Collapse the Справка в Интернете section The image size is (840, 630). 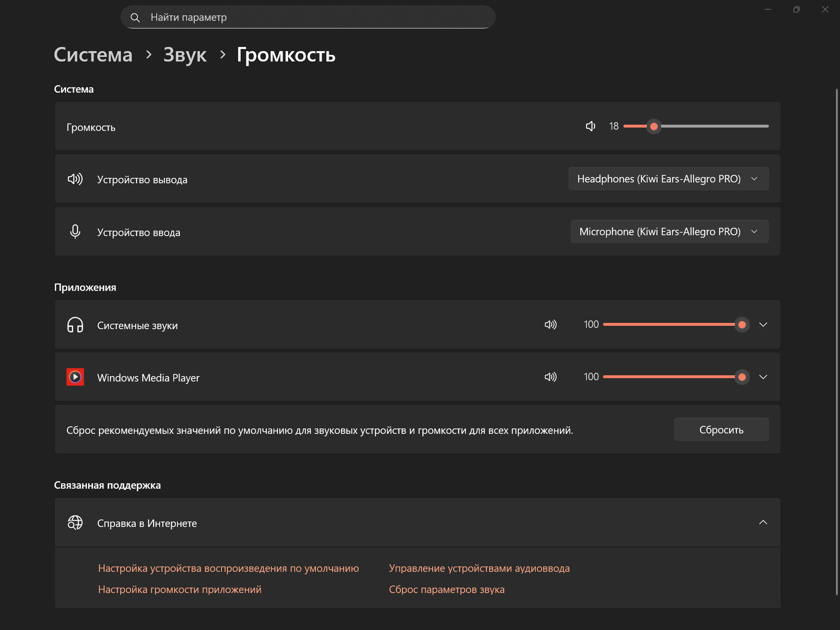[763, 522]
